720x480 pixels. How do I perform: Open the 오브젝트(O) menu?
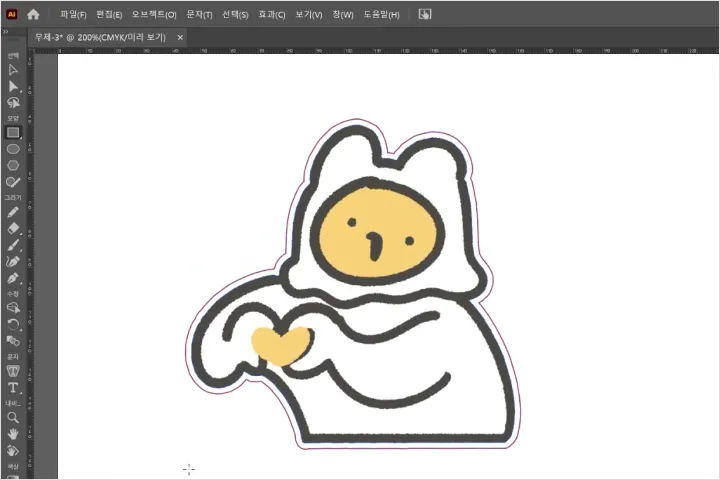(x=154, y=15)
